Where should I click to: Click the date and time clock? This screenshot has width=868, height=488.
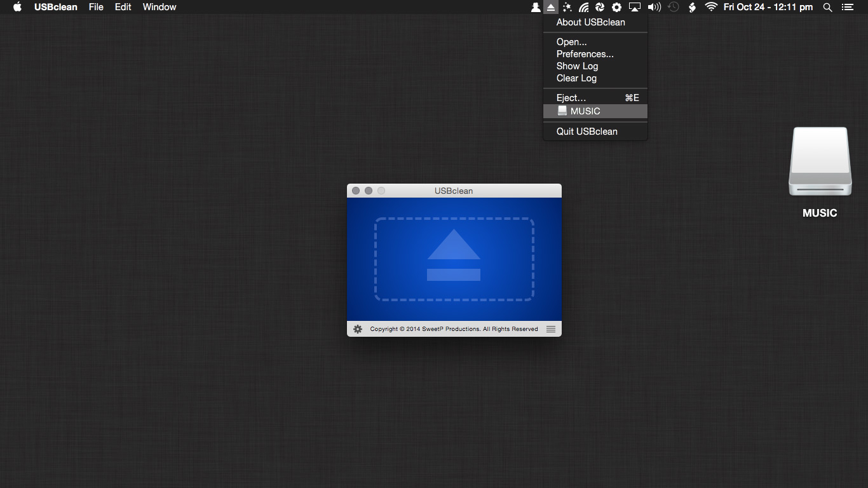[768, 7]
